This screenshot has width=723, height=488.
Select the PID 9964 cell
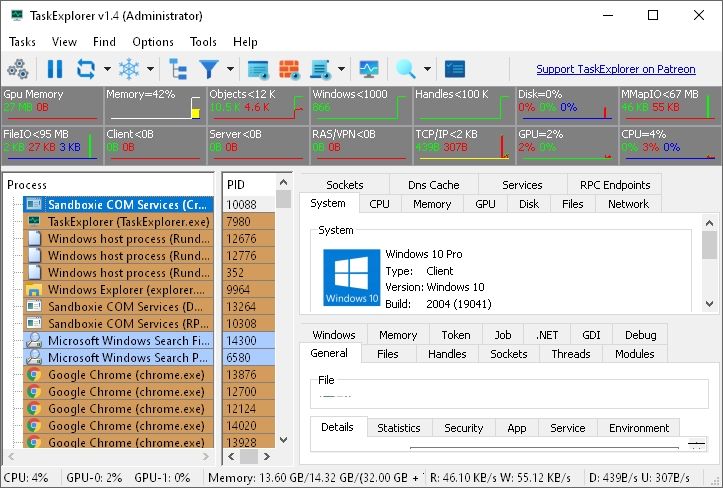[x=249, y=290]
